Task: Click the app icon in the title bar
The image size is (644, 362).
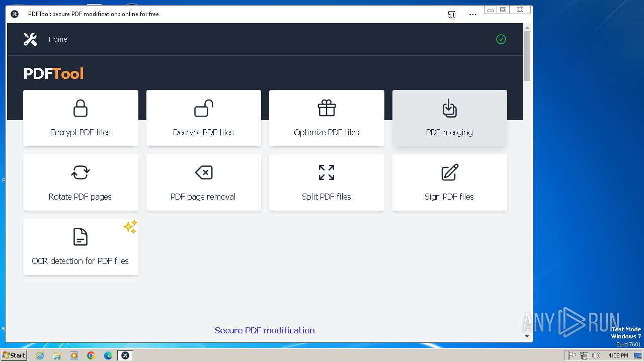Action: click(15, 14)
